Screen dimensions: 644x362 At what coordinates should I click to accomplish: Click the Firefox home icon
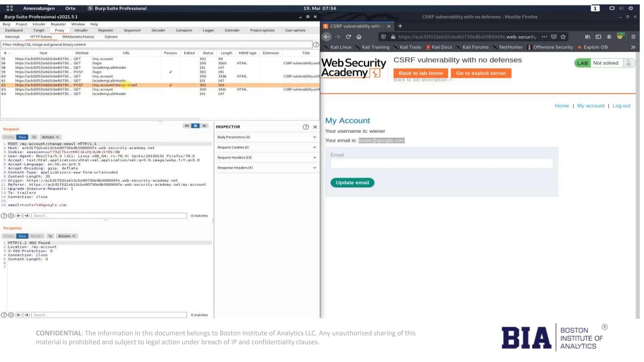coord(359,37)
